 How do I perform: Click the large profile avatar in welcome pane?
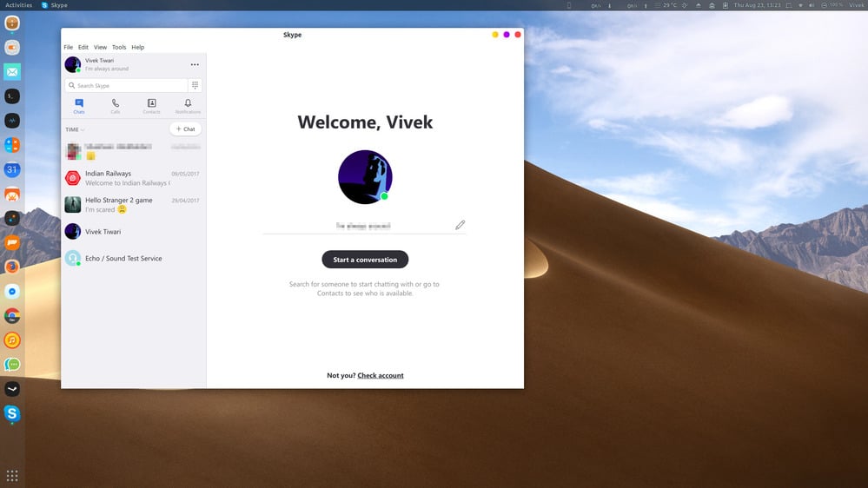pyautogui.click(x=365, y=177)
